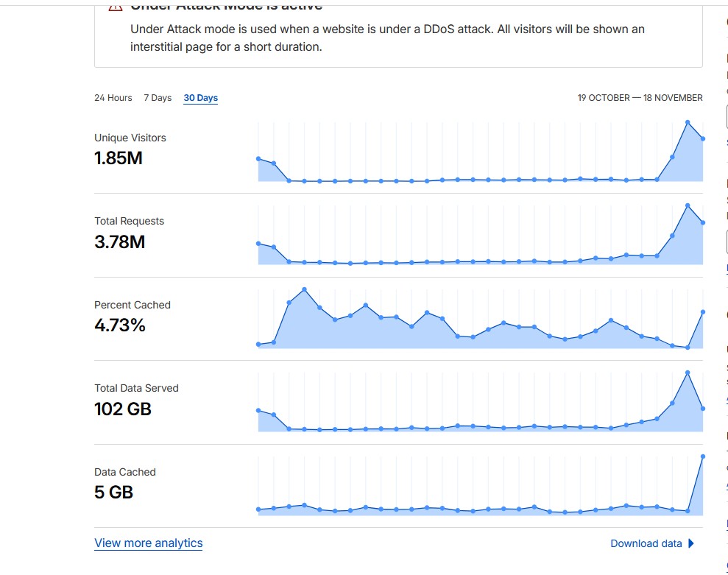Click the first data point of Unique Visitors chart
The image size is (728, 575).
[258, 158]
